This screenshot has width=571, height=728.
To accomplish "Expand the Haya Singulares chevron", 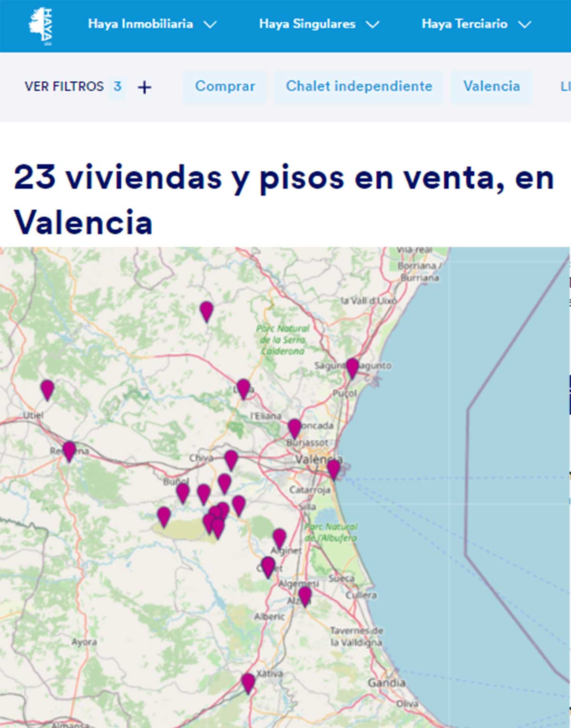I will tap(373, 24).
